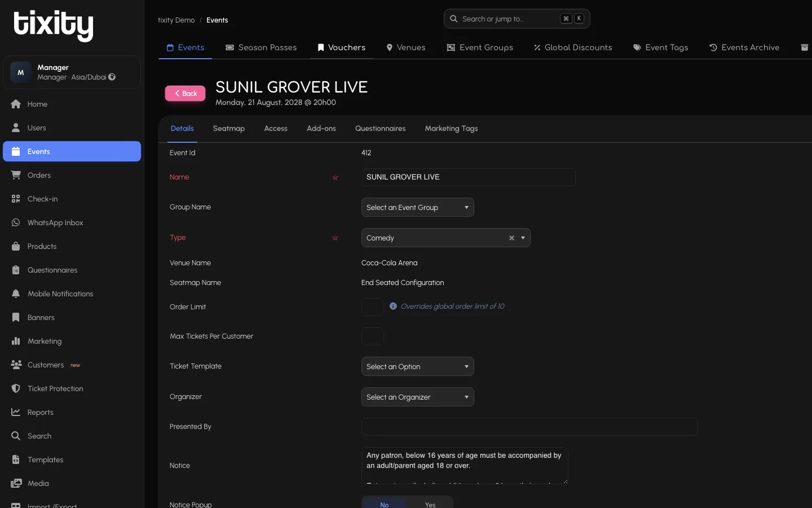Go to Vouchers in top navigation
Screen dimensions: 812x508
pos(341,47)
